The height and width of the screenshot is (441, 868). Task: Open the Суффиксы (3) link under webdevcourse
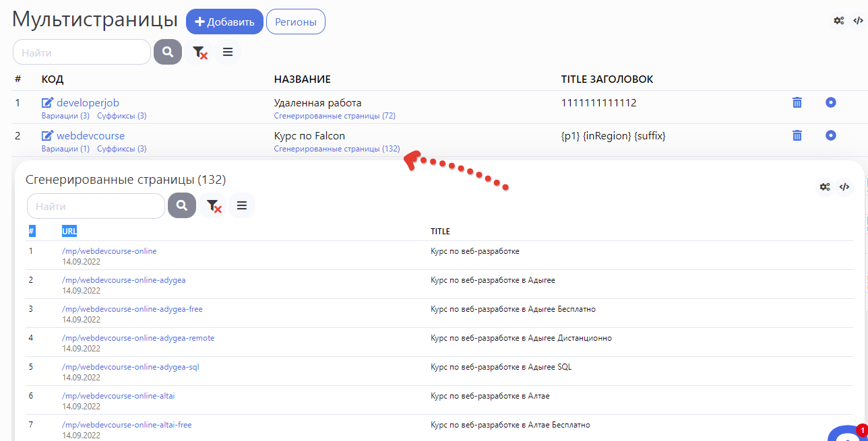click(121, 149)
